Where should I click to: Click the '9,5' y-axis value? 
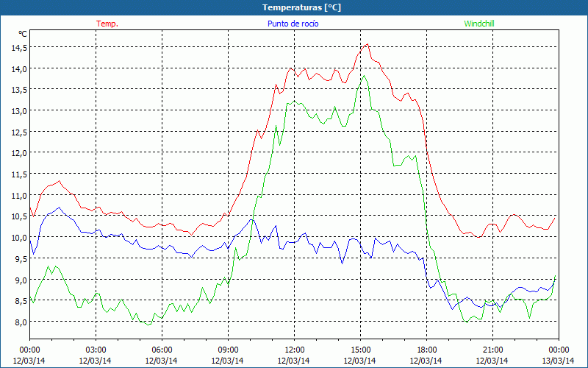(x=21, y=259)
